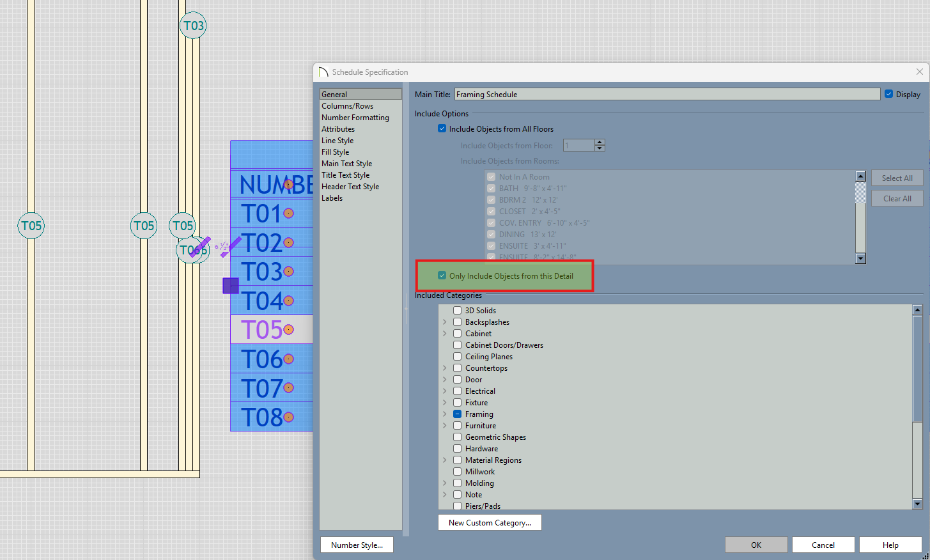Toggle Include Objects from All Floors

pyautogui.click(x=442, y=129)
